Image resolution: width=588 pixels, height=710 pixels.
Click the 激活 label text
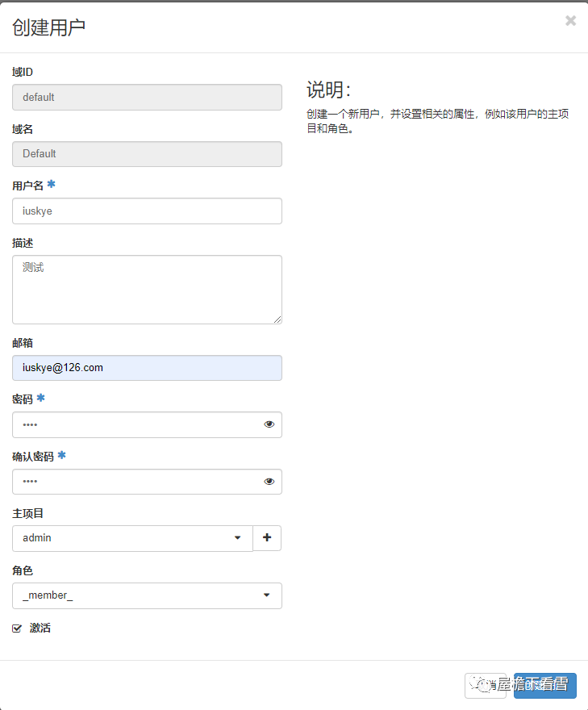click(x=40, y=628)
